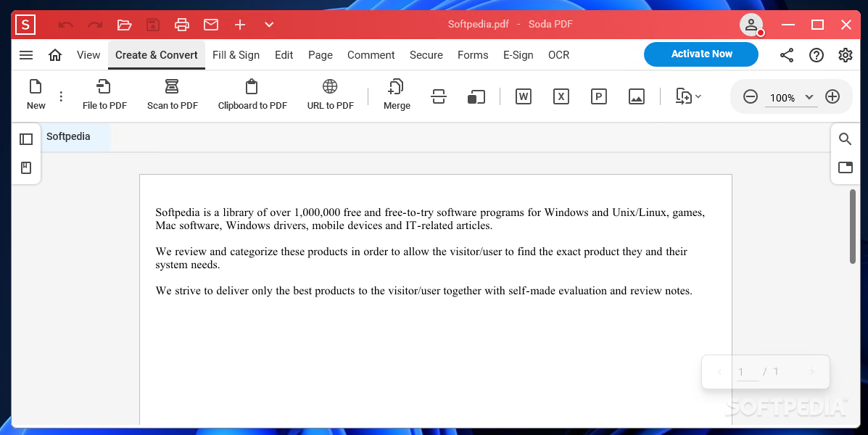Go to next page arrow
Image resolution: width=868 pixels, height=435 pixels.
coord(812,372)
